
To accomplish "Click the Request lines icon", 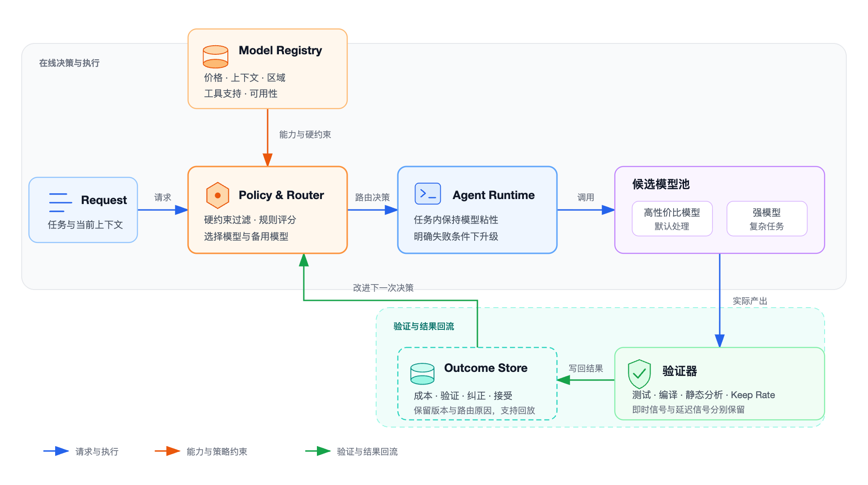I will point(60,203).
